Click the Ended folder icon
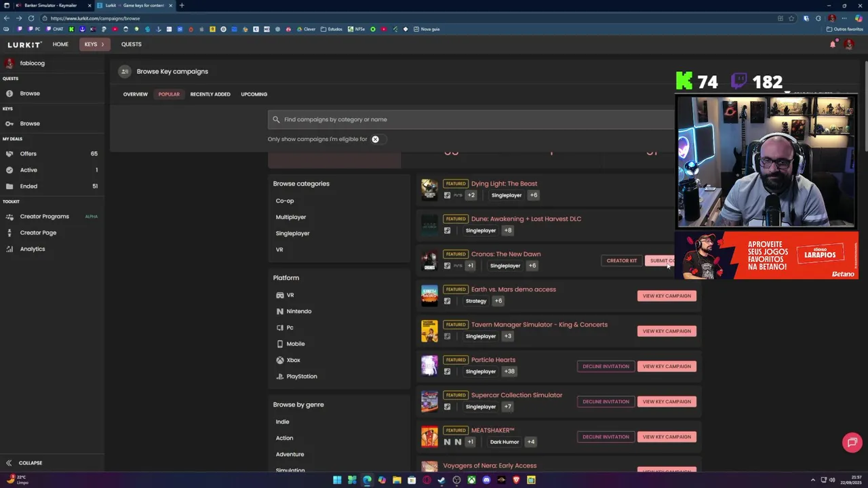The image size is (868, 488). tap(9, 186)
